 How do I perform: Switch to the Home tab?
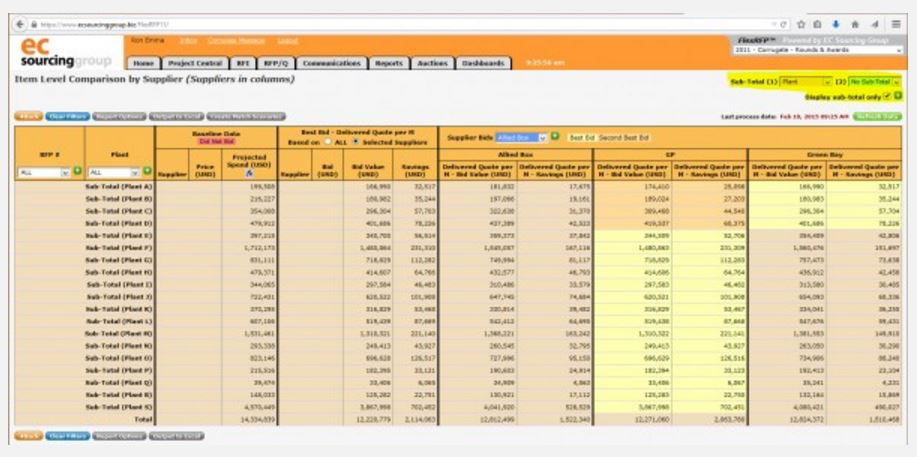point(143,63)
